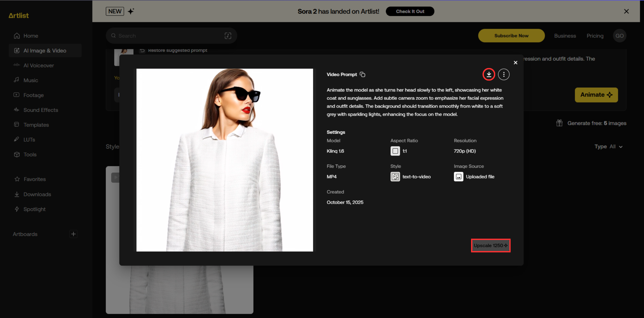The width and height of the screenshot is (644, 318).
Task: Close the video details dialog
Action: pos(515,62)
